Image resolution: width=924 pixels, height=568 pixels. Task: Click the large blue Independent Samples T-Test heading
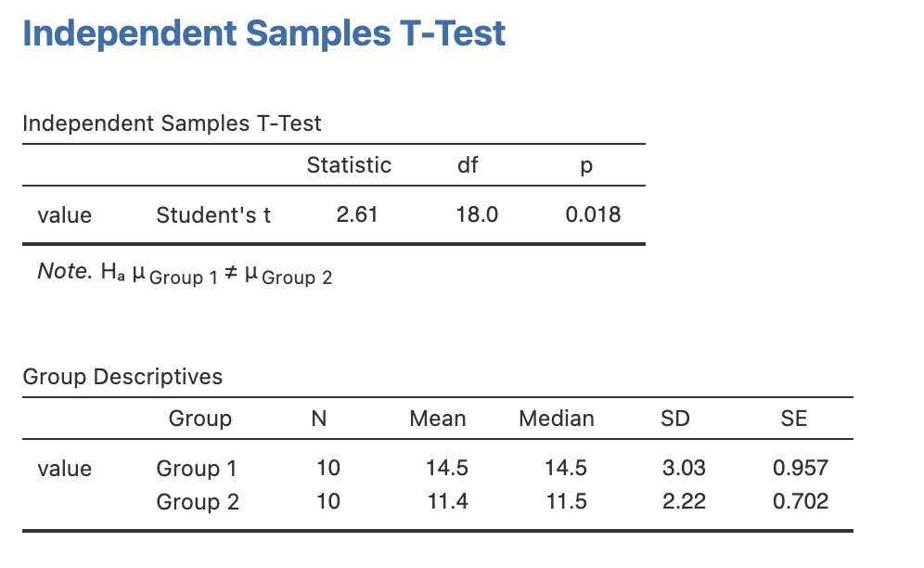pyautogui.click(x=263, y=34)
